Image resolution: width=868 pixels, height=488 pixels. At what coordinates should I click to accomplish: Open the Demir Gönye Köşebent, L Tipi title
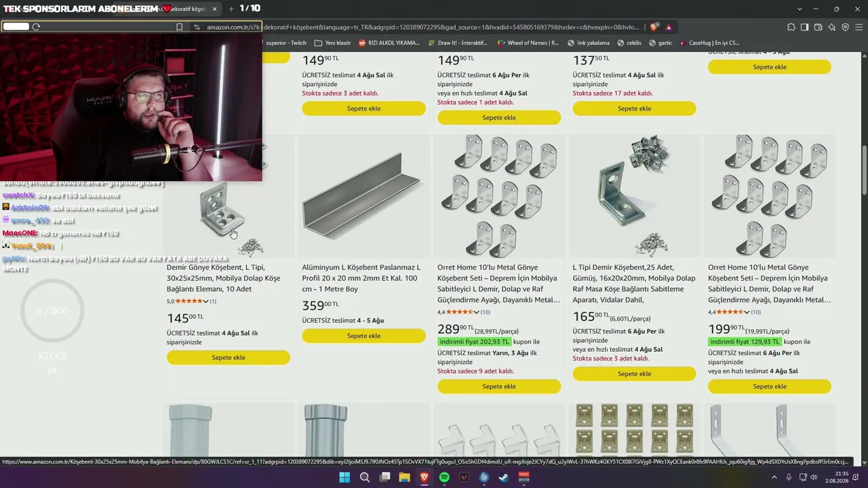224,278
